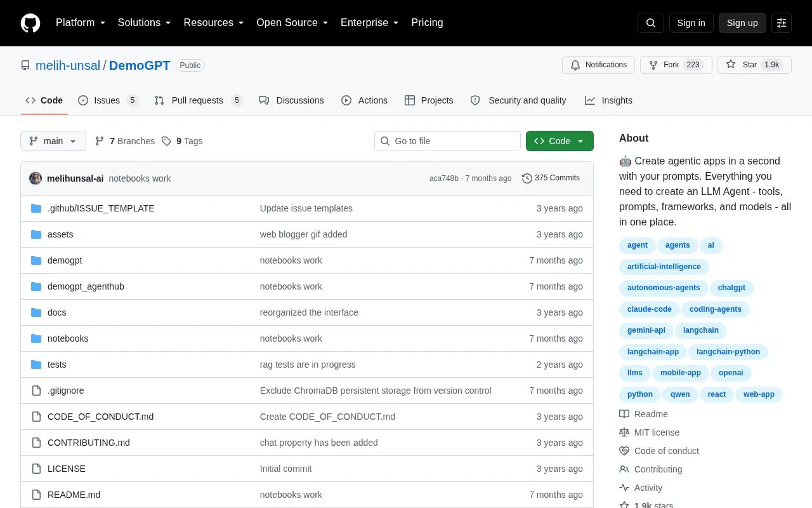This screenshot has height=508, width=812.
Task: Click the star icon for this repository
Action: pos(731,65)
